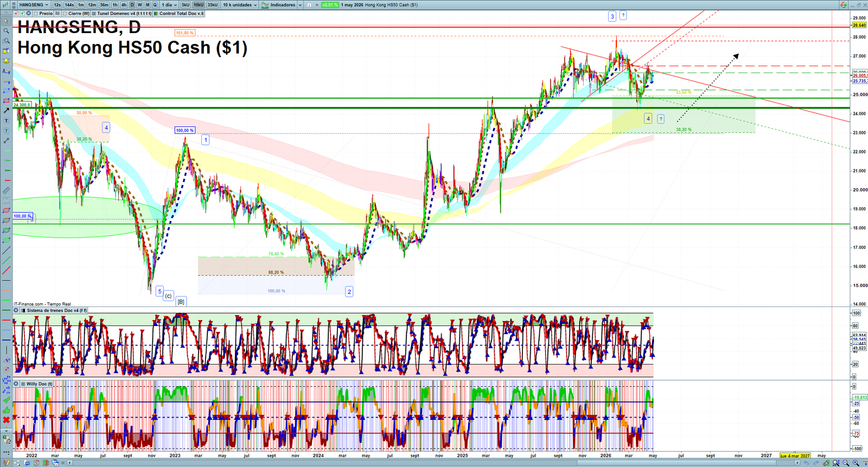Select the magnifier zoom tool
The height and width of the screenshot is (467, 868).
(7, 31)
